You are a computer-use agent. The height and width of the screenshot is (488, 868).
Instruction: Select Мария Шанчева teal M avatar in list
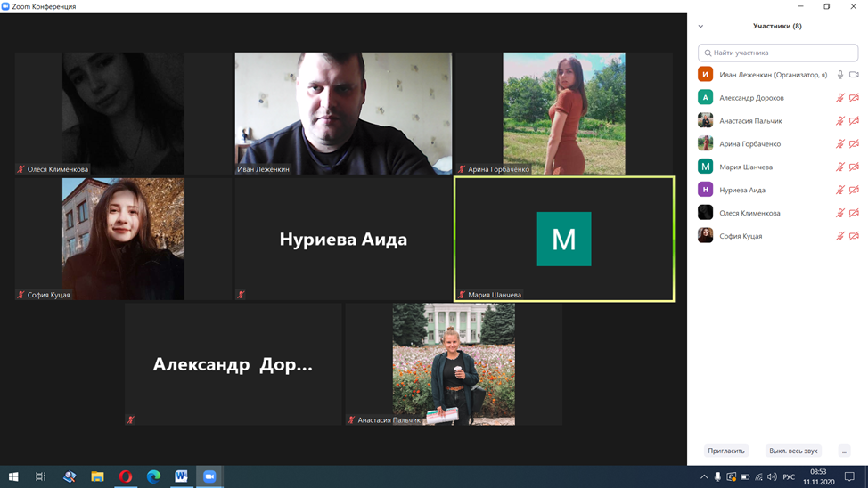click(x=705, y=167)
